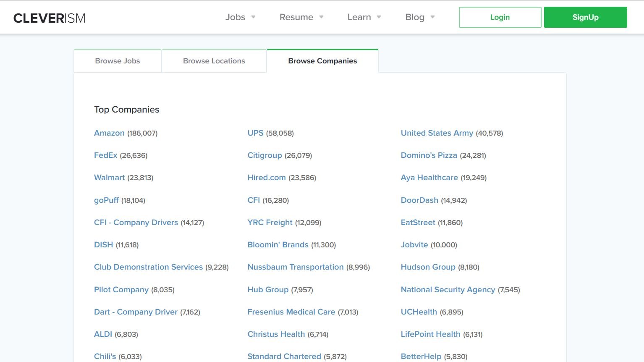Open the Hired.com company link
Screen dimensions: 644x362
point(267,178)
